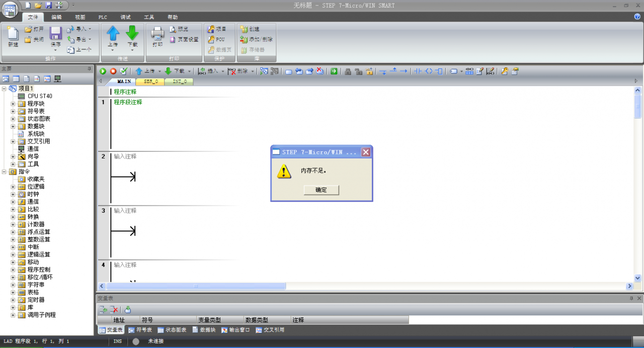Image resolution: width=644 pixels, height=348 pixels.
Task: Expand the 符号表 node in project tree
Action: tap(13, 111)
